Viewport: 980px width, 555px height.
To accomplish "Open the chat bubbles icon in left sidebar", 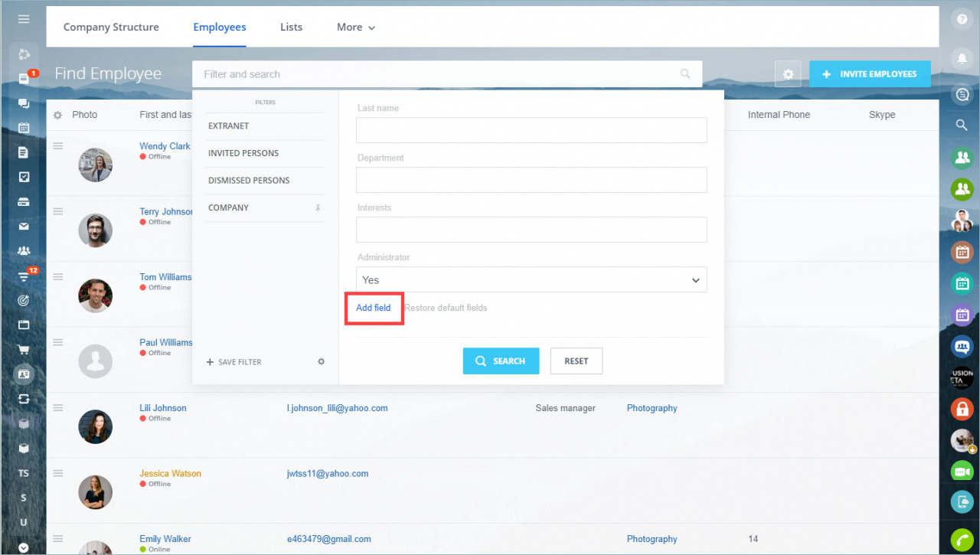I will coord(24,103).
